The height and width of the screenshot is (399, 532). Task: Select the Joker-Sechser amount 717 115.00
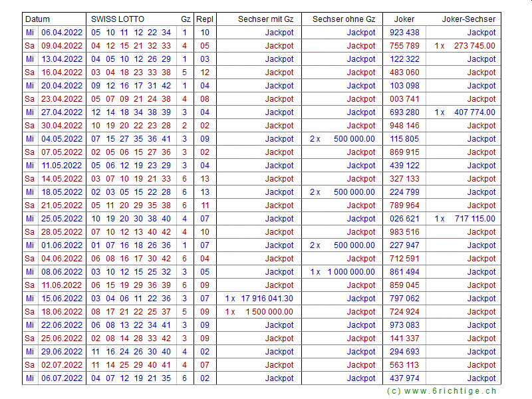[x=474, y=219]
